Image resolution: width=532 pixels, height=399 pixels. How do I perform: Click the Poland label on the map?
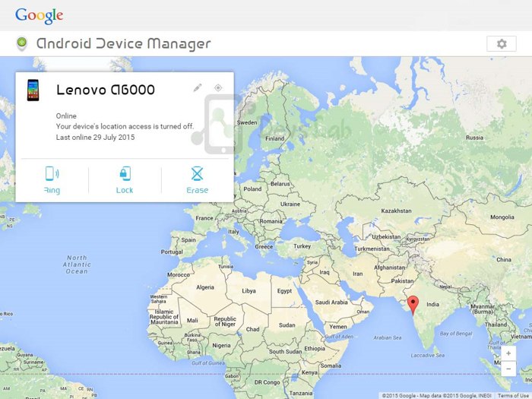(x=252, y=189)
